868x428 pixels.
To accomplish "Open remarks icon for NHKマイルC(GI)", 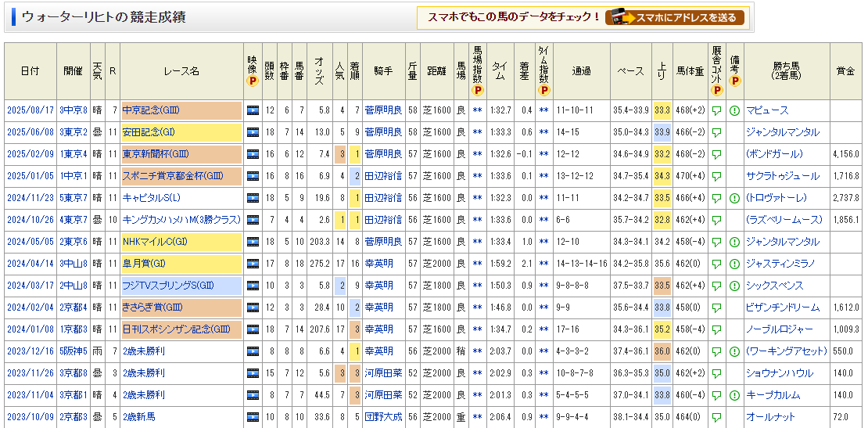I will (734, 242).
